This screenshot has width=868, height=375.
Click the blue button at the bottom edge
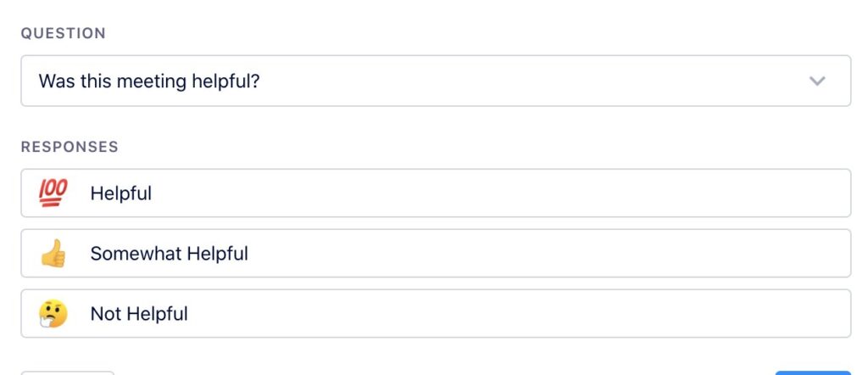tap(813, 372)
